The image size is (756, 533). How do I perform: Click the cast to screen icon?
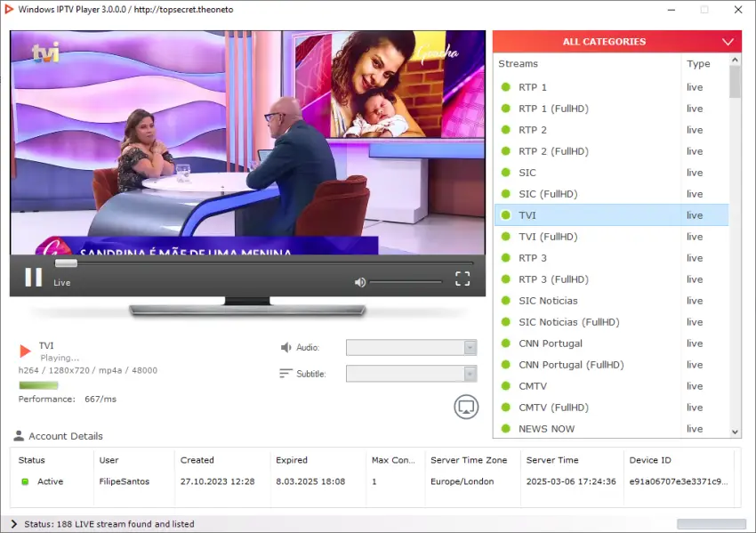(x=466, y=408)
